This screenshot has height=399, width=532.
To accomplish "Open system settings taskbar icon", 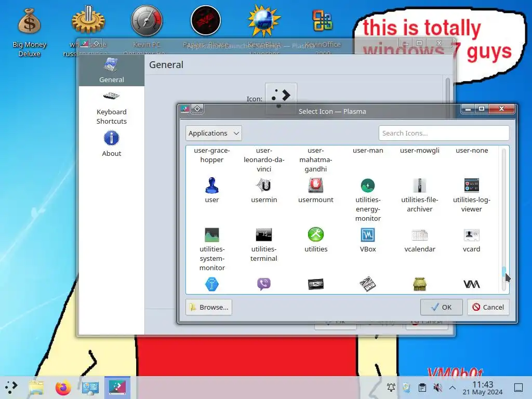I will point(90,387).
